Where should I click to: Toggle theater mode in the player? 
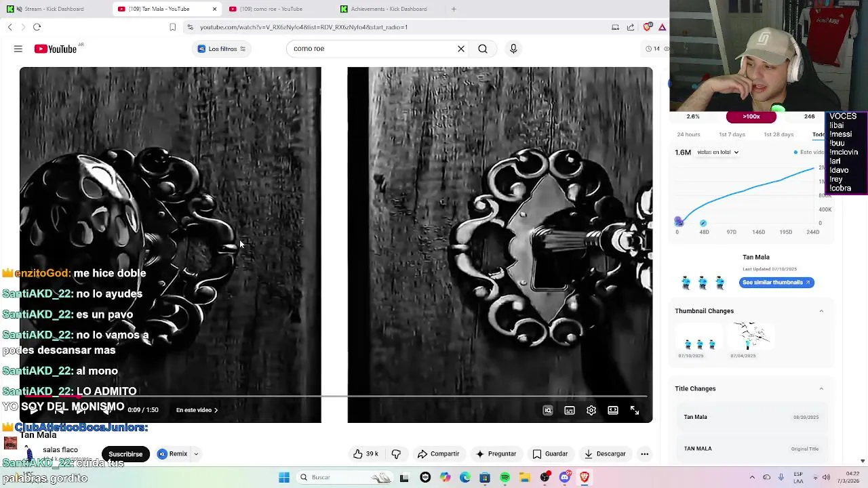click(x=613, y=410)
